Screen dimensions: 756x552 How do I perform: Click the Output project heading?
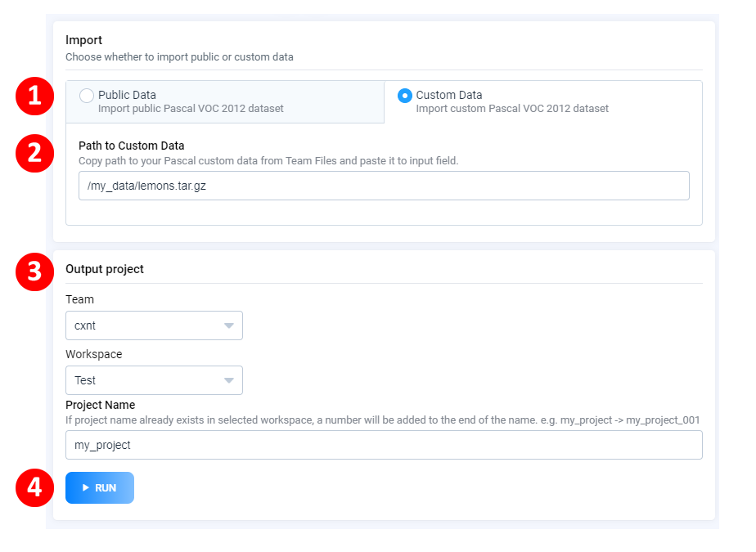[x=105, y=269]
